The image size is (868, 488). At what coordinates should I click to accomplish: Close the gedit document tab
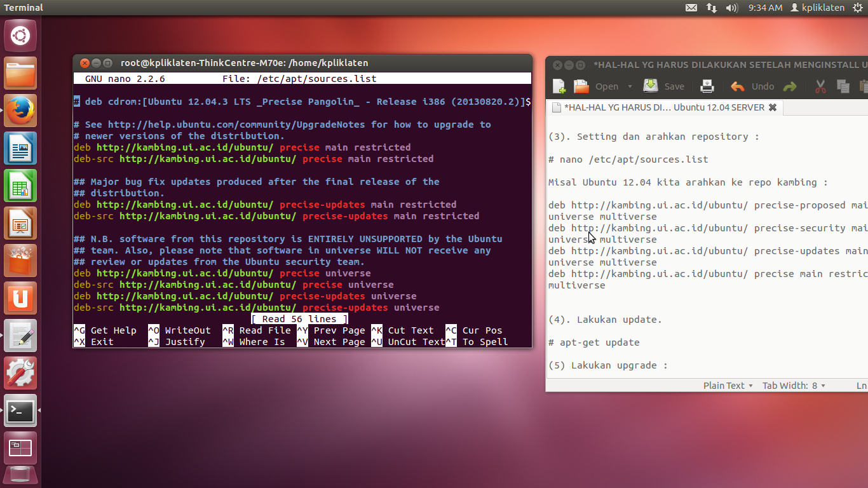pos(772,107)
